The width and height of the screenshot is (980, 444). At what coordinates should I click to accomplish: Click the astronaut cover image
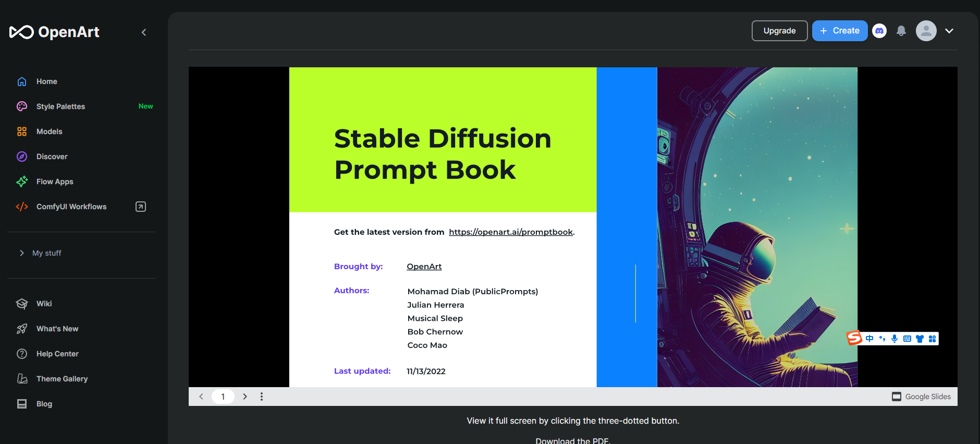[x=757, y=227]
